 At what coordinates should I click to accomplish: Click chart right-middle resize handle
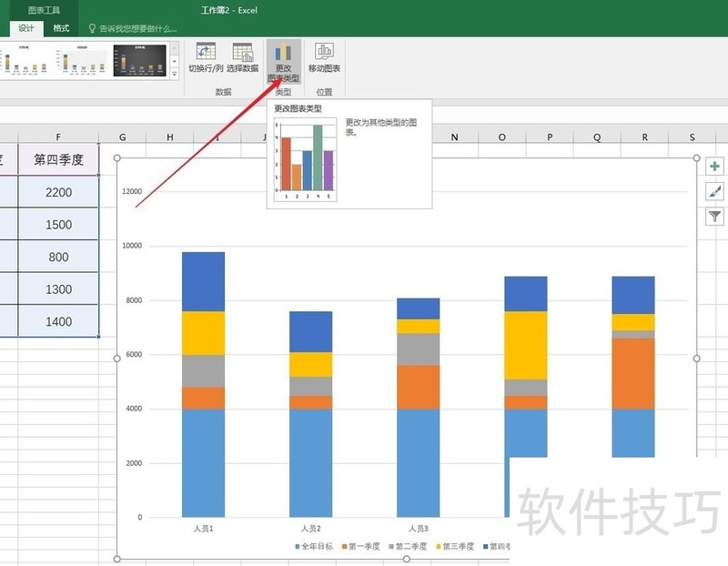[696, 359]
